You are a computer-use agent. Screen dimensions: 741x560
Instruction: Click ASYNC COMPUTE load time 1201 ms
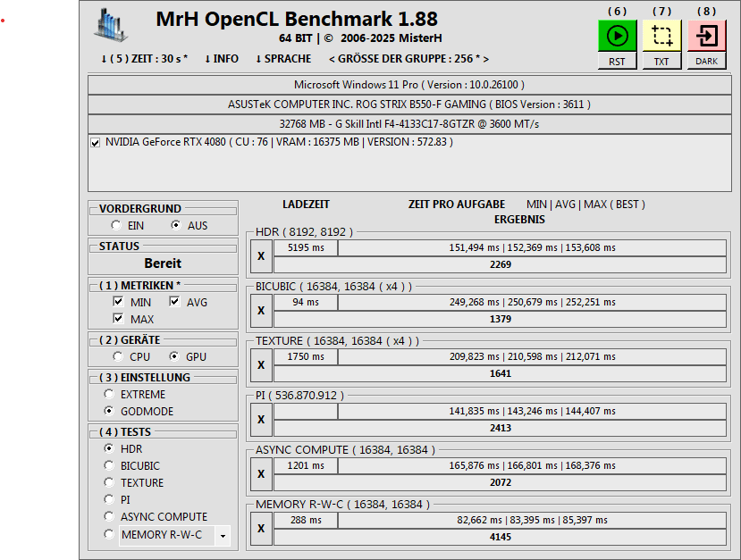point(306,466)
